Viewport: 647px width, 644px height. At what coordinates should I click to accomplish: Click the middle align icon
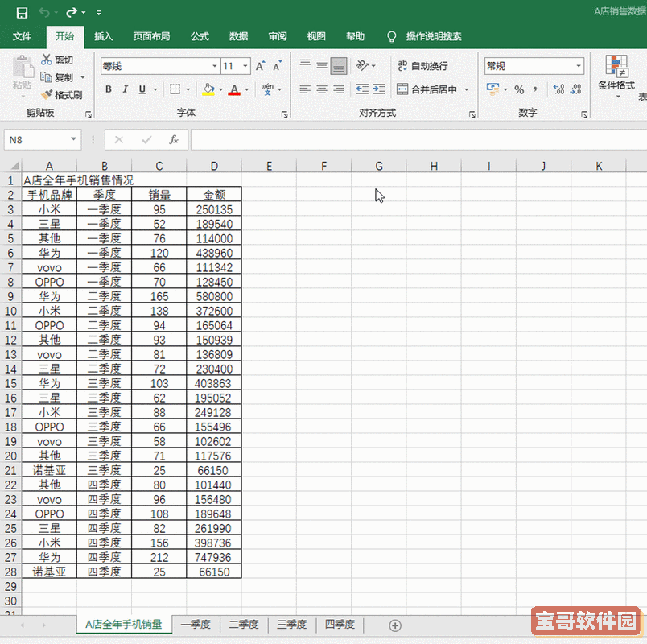click(x=322, y=66)
